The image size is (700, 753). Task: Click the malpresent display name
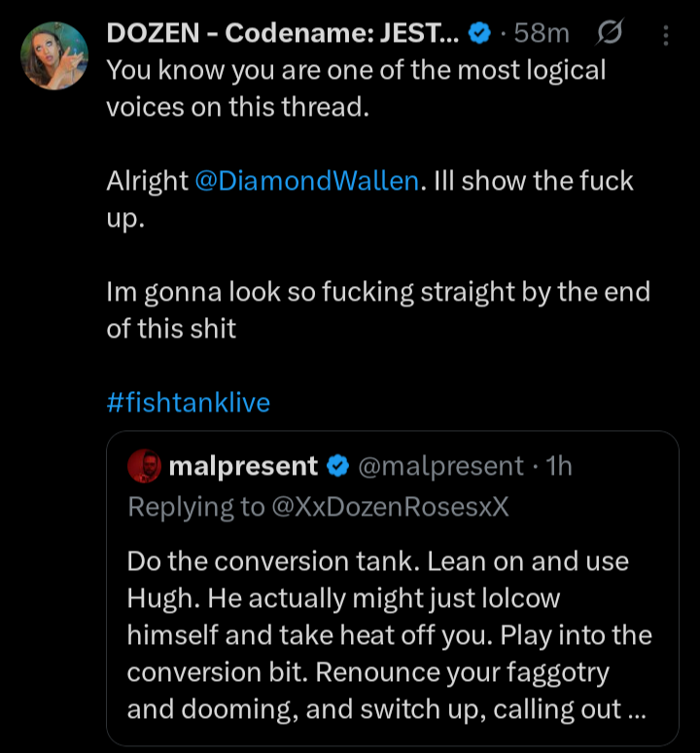(x=243, y=466)
